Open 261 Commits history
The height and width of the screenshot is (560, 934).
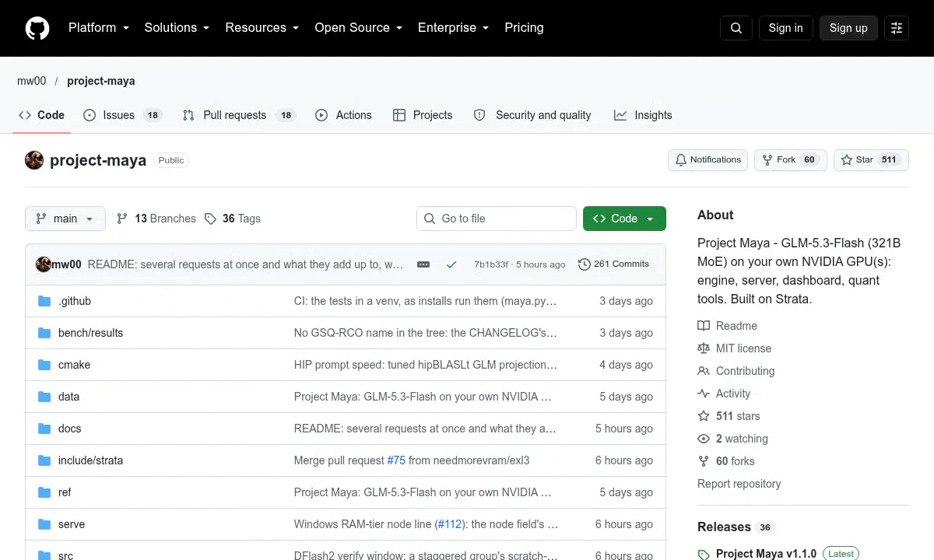[613, 264]
